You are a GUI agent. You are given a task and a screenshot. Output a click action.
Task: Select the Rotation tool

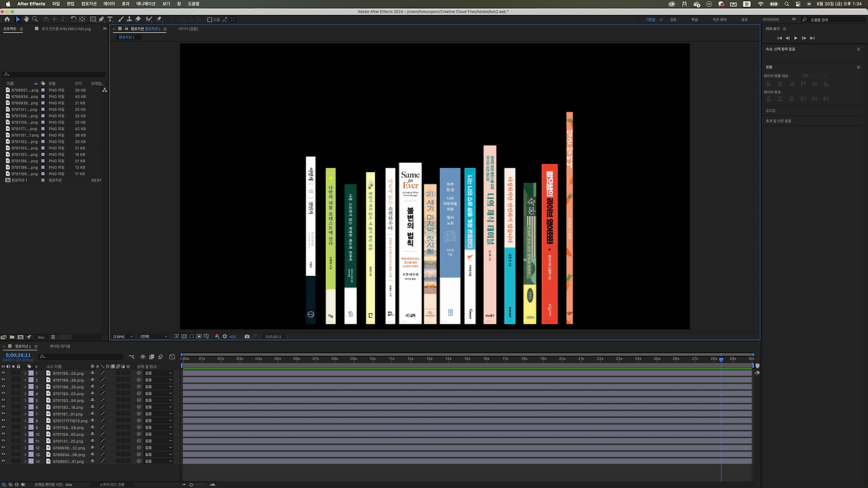[73, 19]
